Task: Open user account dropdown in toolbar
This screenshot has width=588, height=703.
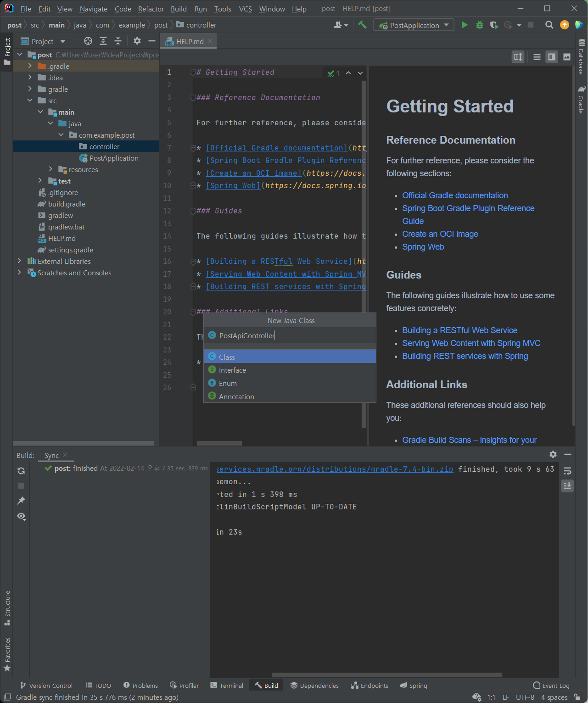Action: (341, 25)
